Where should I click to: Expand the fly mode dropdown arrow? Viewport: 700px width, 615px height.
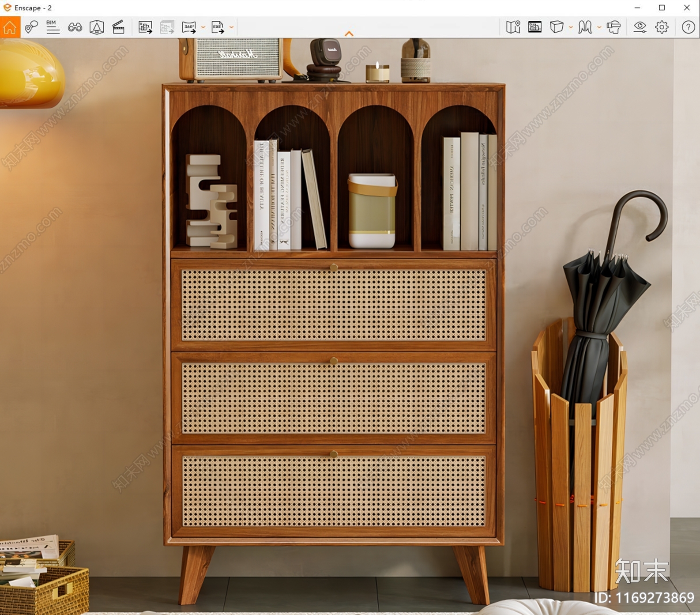[x=599, y=27]
